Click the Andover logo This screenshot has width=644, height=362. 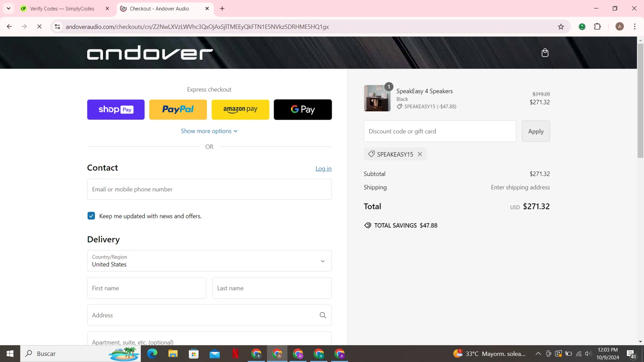(x=150, y=53)
